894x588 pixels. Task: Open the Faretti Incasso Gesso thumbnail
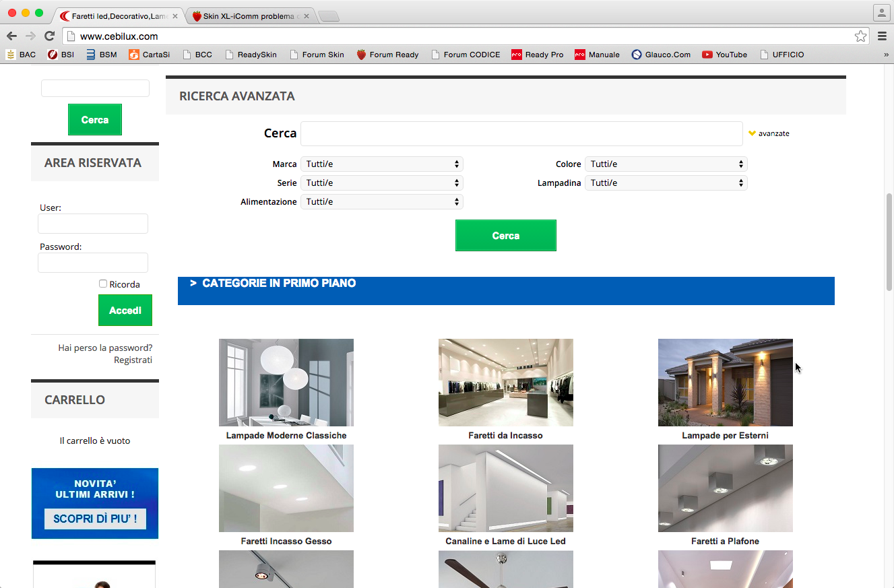click(x=286, y=488)
